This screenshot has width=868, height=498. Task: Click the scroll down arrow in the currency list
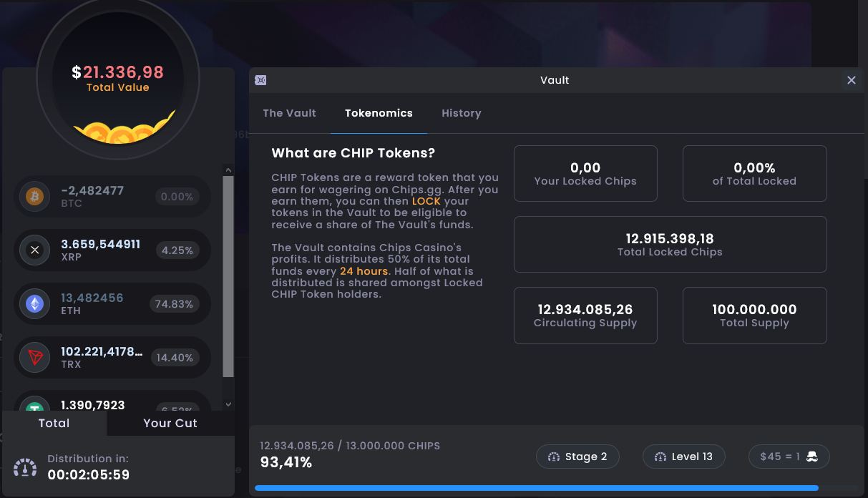pos(228,404)
